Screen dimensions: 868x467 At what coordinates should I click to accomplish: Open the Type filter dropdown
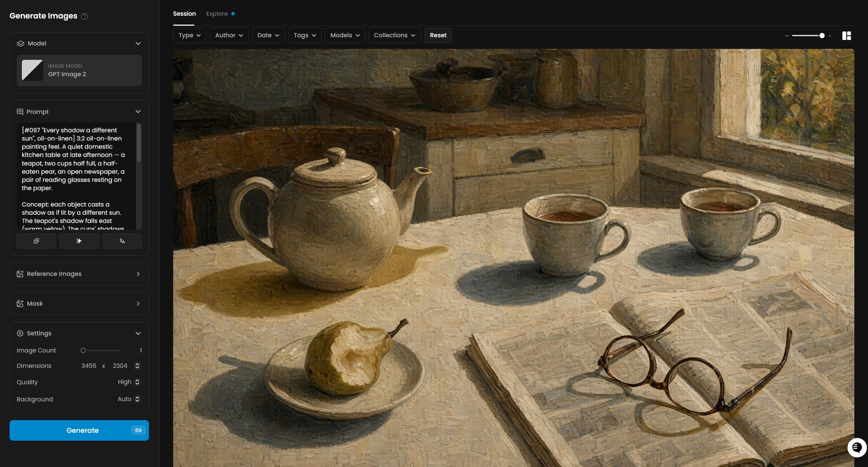(190, 35)
